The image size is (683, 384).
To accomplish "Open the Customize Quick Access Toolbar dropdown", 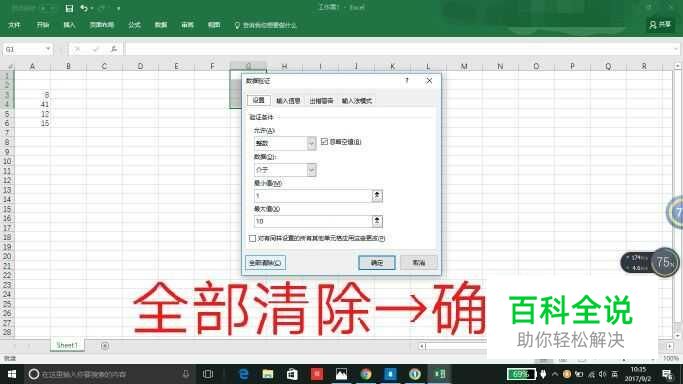I will pyautogui.click(x=118, y=9).
